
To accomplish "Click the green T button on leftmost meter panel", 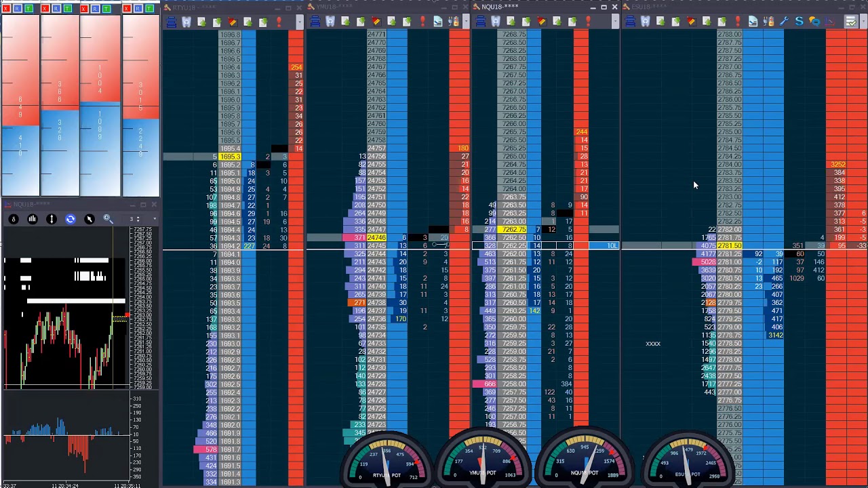I will [28, 8].
